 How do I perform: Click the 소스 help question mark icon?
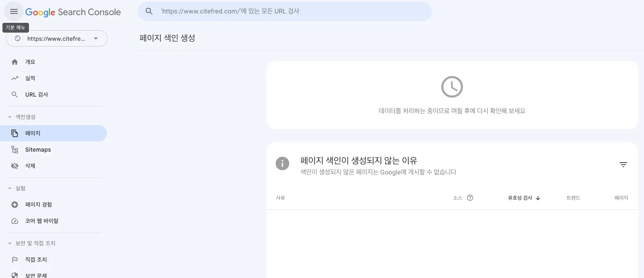point(470,198)
